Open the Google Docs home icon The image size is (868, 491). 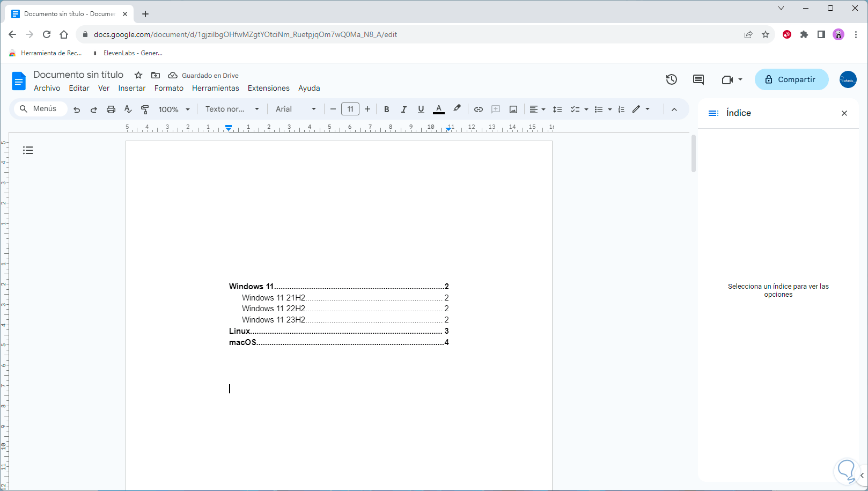[x=19, y=81]
